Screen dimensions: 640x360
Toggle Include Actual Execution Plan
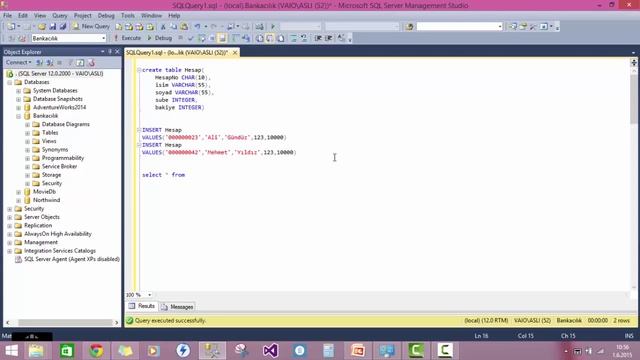[236, 38]
